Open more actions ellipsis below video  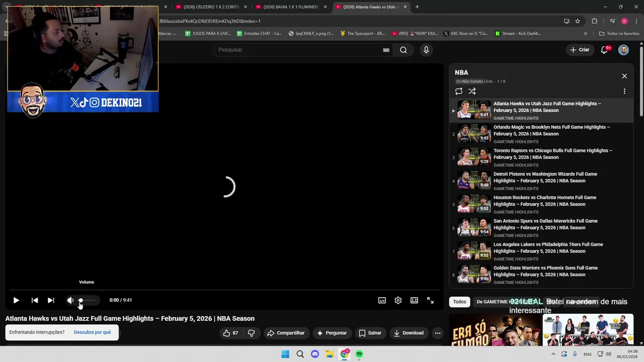[438, 333]
